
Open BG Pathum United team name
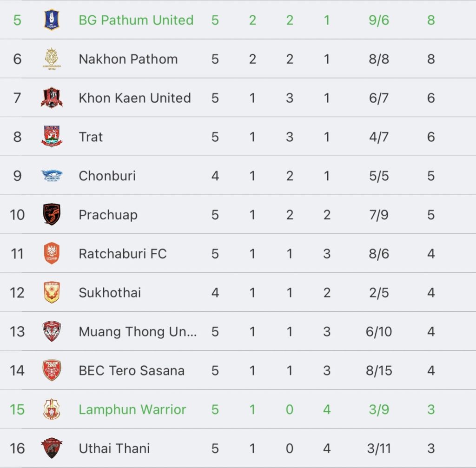tap(136, 20)
